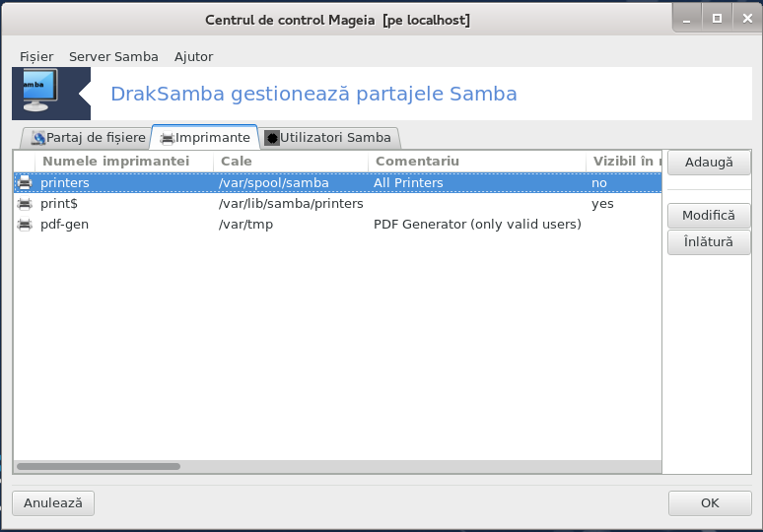The image size is (763, 532).
Task: Click the printer icon beside printers row
Action: 25,183
